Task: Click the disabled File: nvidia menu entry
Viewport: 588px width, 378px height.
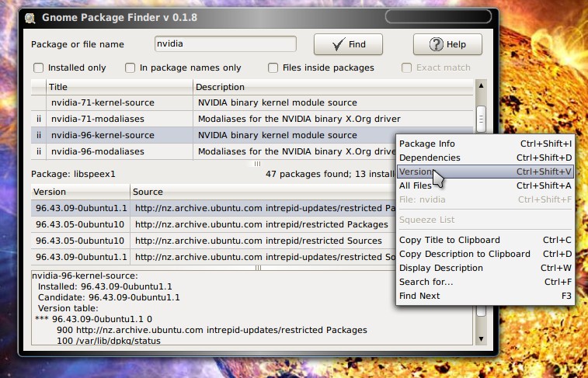Action: coord(485,199)
